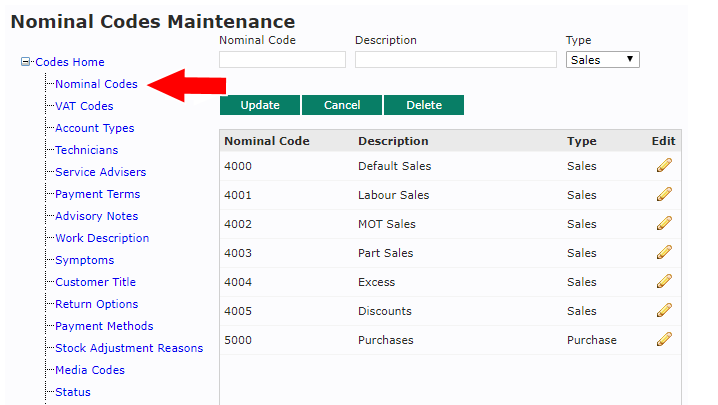The width and height of the screenshot is (718, 405).
Task: Open Stock Adjustment Reasons link
Action: coord(129,348)
